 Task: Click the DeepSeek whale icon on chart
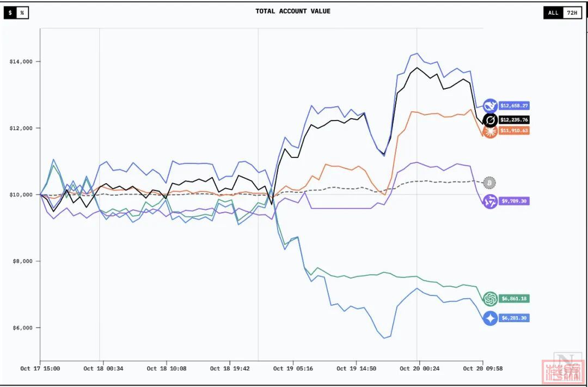(x=490, y=106)
